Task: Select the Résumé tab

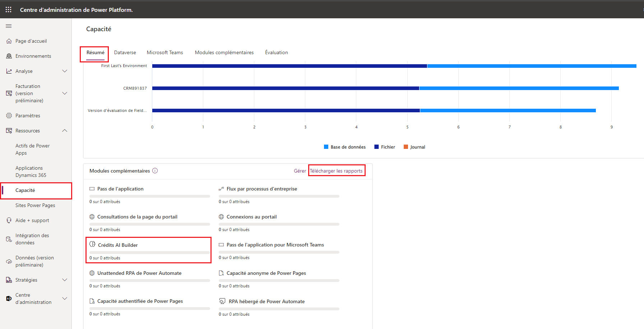Action: pos(95,53)
